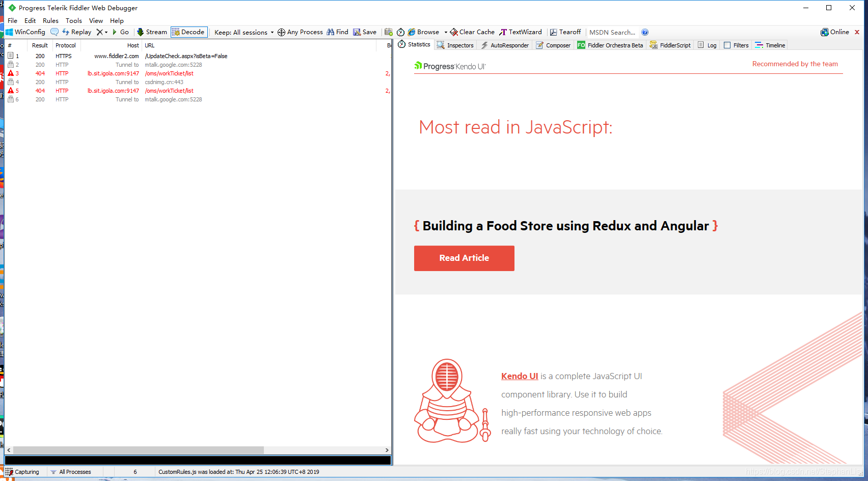Image resolution: width=868 pixels, height=481 pixels.
Task: Launch Browse in Internet Explorer
Action: [424, 32]
